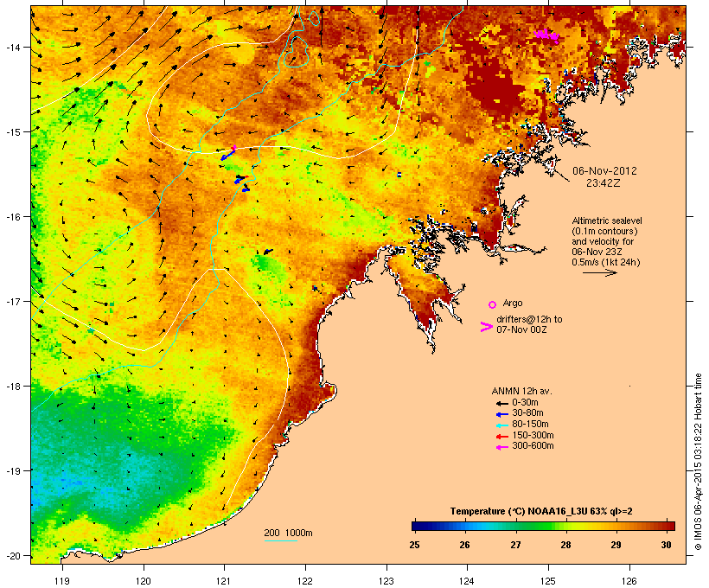Click the '23:42Z' time label
The image size is (709, 588).
604,183
